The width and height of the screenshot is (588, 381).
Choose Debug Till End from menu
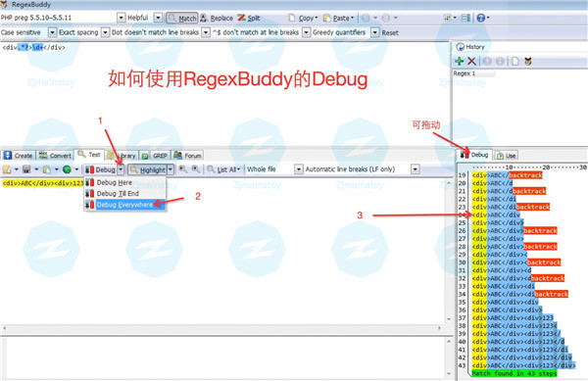click(124, 194)
